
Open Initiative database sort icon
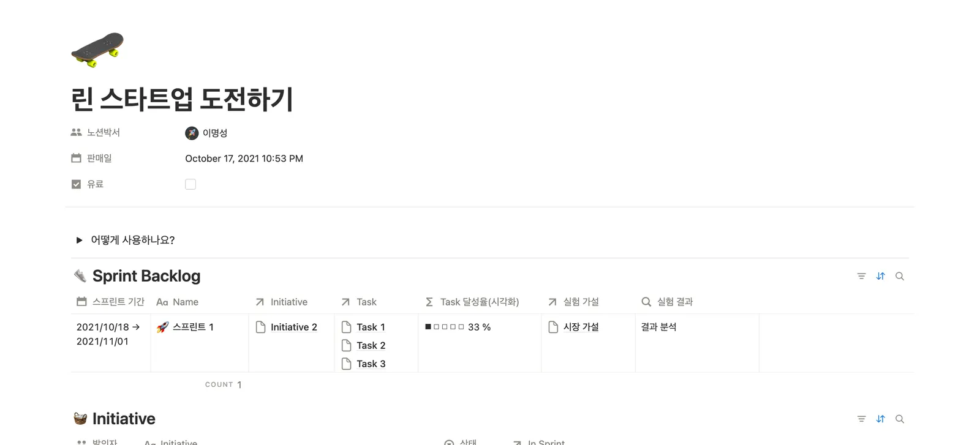[x=881, y=419]
